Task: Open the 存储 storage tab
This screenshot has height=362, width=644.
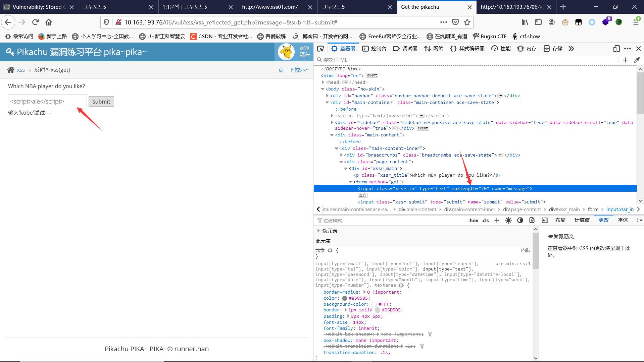Action: [553, 49]
